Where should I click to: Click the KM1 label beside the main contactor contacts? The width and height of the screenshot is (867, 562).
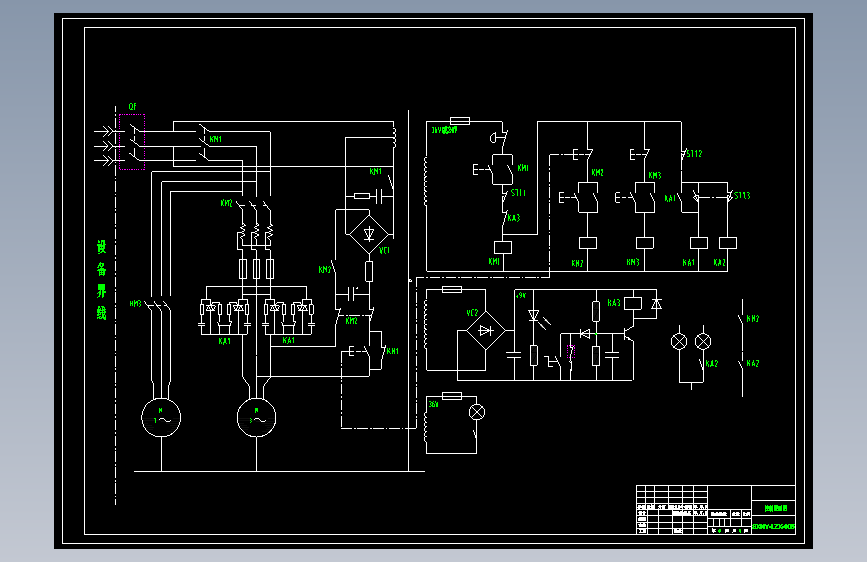pyautogui.click(x=216, y=139)
